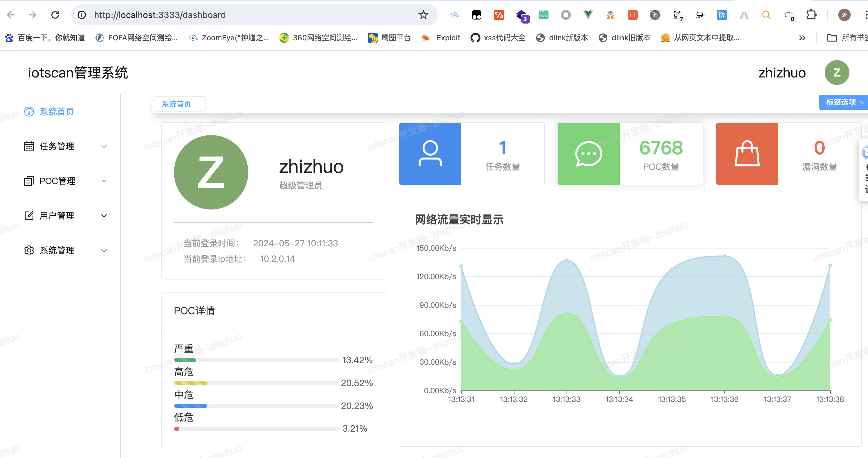Image resolution: width=868 pixels, height=458 pixels.
Task: Expand the 系统管理 menu chevron
Action: coord(104,250)
